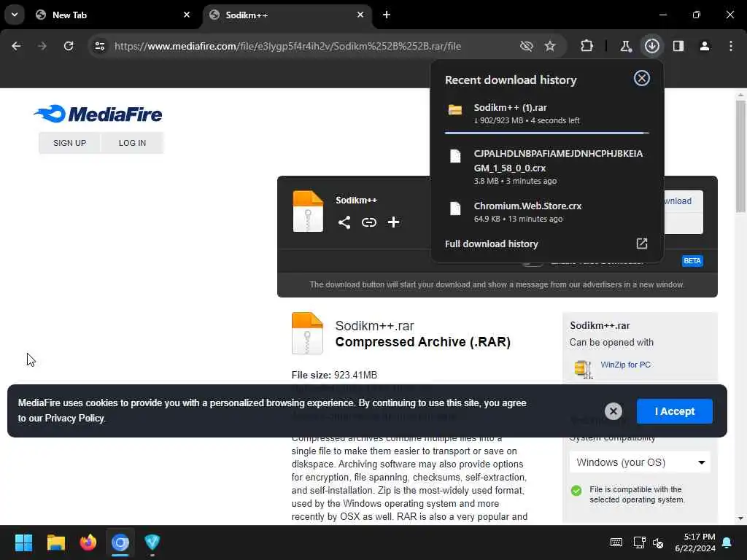Select the Sodikm++ (1).rar download entry

pos(547,114)
